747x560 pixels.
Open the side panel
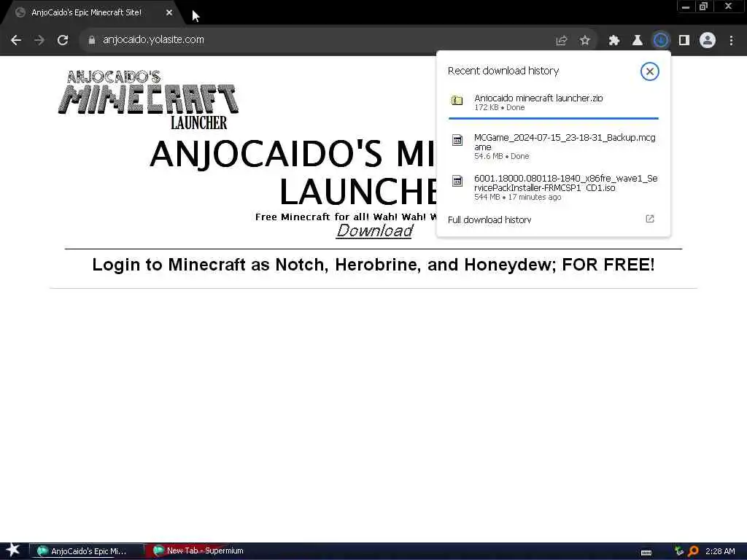point(684,41)
